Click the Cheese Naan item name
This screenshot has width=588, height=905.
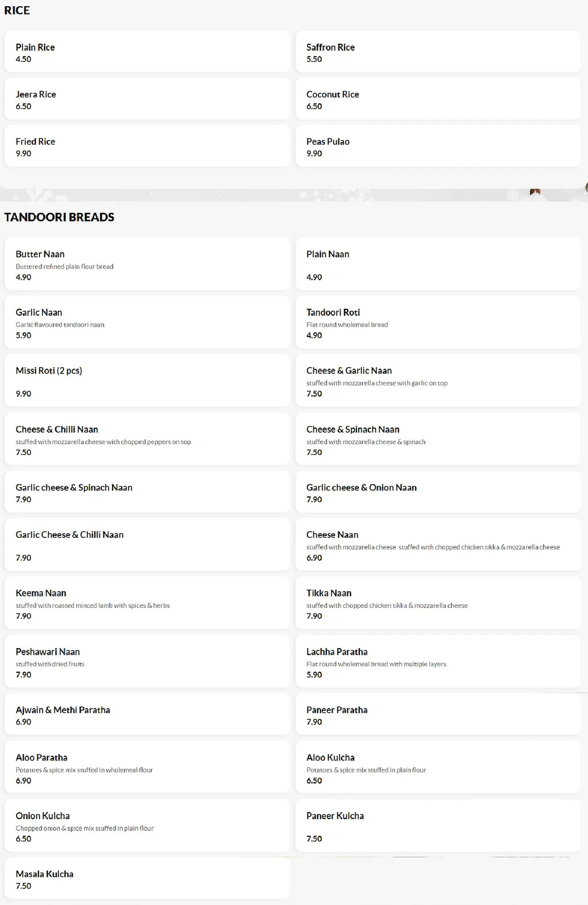point(332,535)
